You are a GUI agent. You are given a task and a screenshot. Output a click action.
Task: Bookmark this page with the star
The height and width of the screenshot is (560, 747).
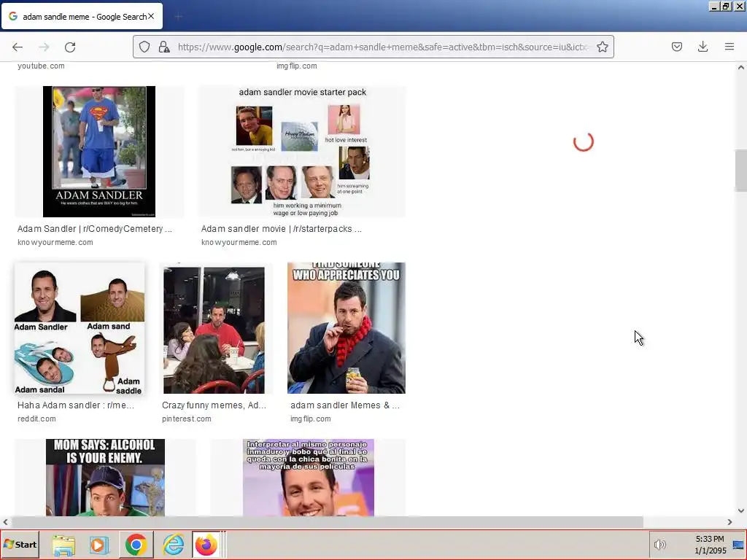click(602, 47)
